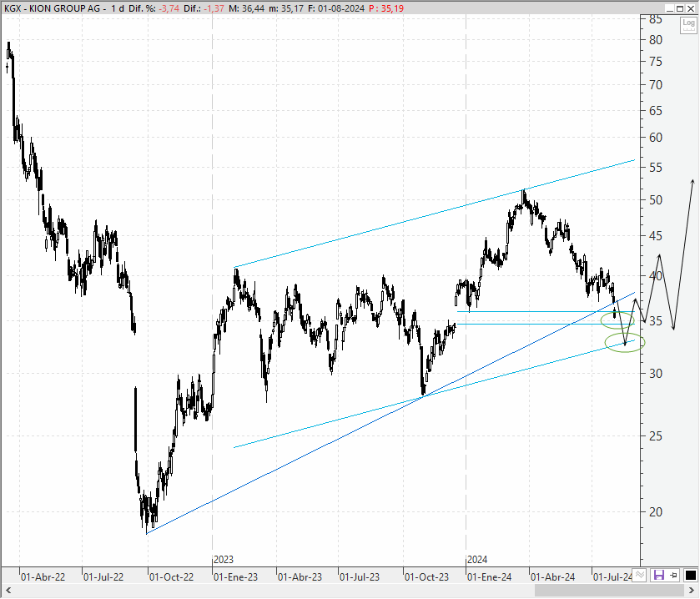Click the 'P: 35,19' price label

point(386,8)
